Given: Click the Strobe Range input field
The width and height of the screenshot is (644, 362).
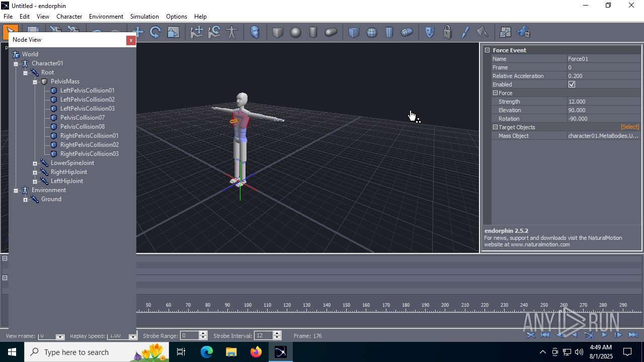Looking at the screenshot, I should pyautogui.click(x=190, y=336).
